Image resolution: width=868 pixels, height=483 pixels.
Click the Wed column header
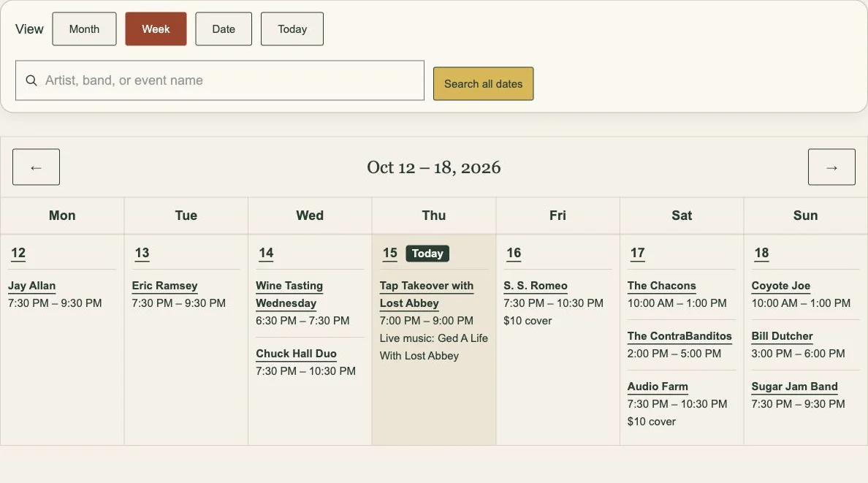point(310,216)
